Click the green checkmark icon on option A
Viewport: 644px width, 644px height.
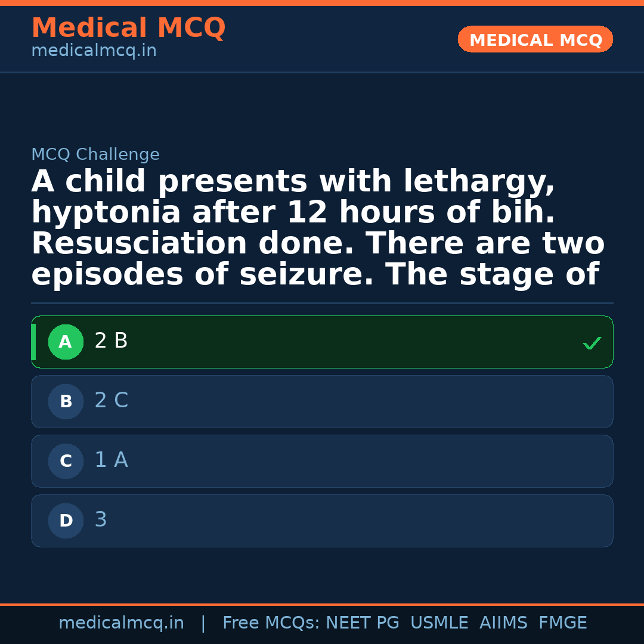(591, 342)
